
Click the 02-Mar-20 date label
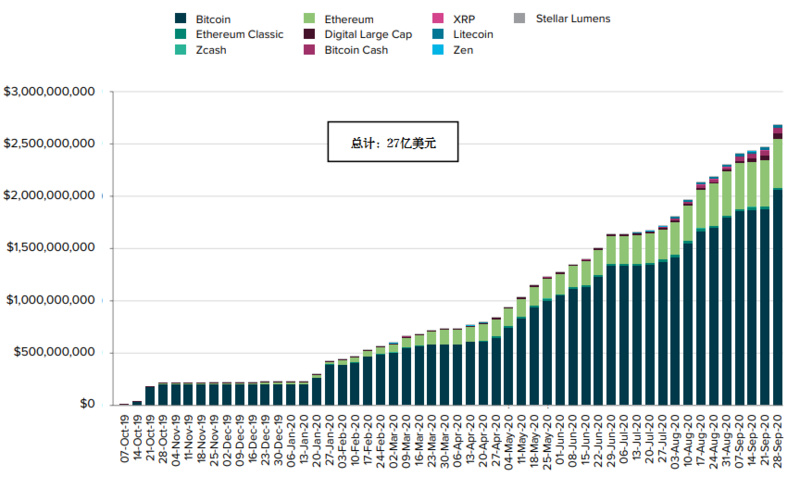coord(393,441)
